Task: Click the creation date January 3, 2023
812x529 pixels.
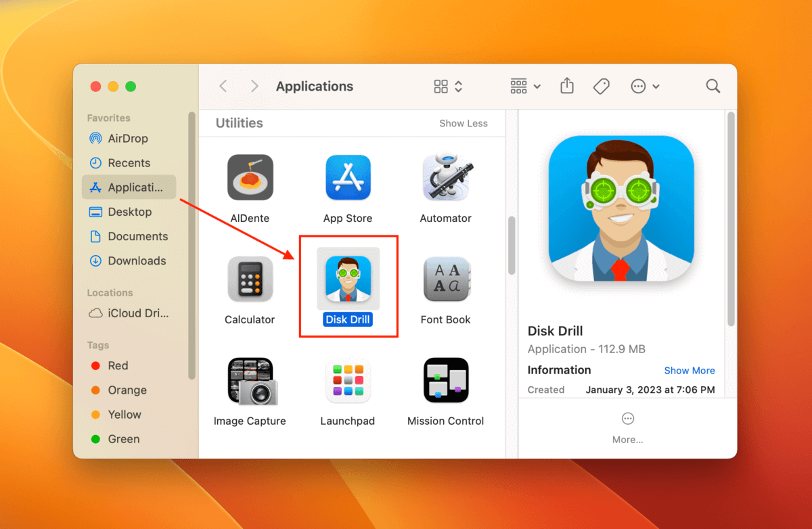Action: (650, 390)
